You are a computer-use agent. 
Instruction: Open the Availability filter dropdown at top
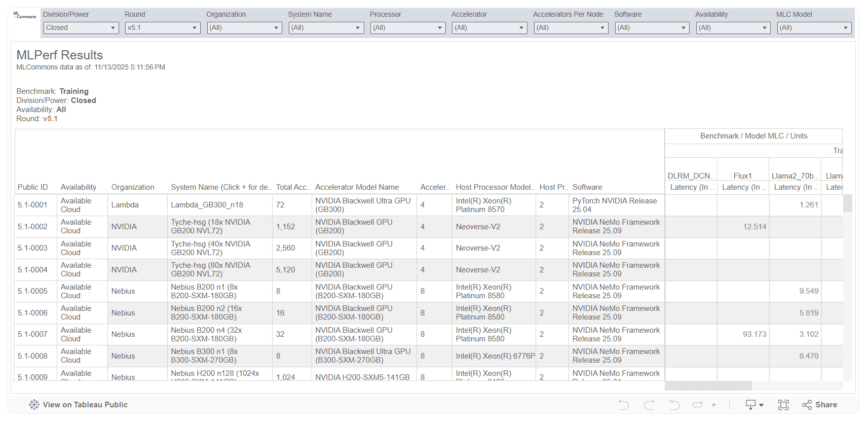pos(733,28)
